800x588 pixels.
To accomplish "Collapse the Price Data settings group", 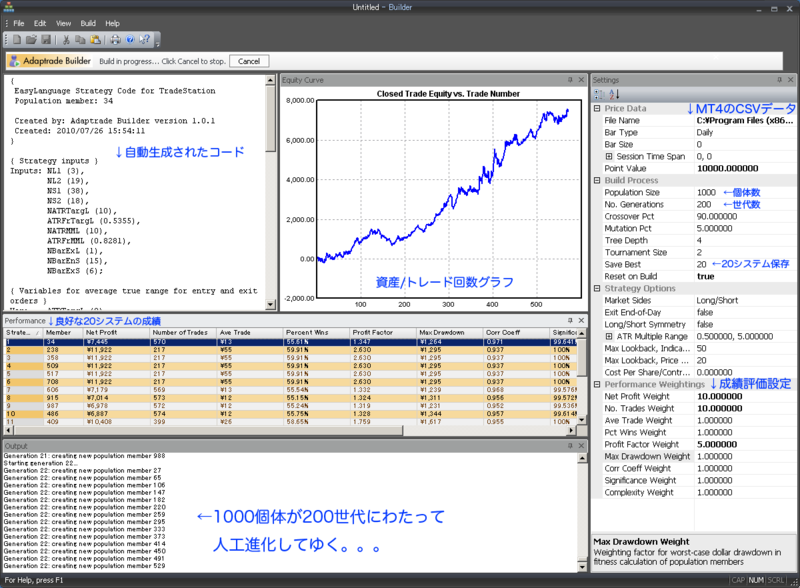I will [x=597, y=108].
